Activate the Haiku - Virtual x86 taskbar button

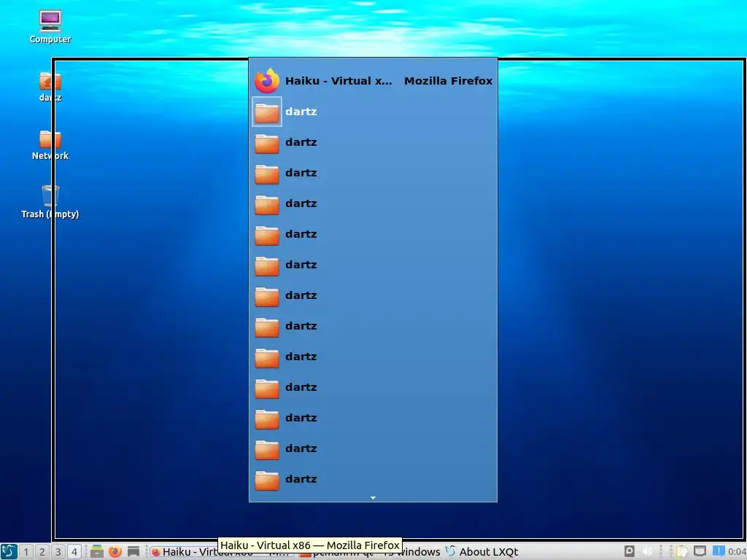coord(220,552)
